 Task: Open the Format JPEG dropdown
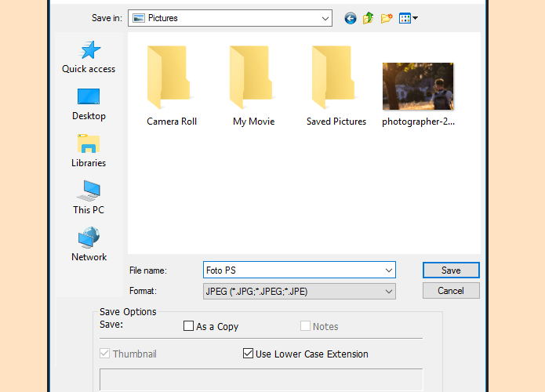coord(300,291)
